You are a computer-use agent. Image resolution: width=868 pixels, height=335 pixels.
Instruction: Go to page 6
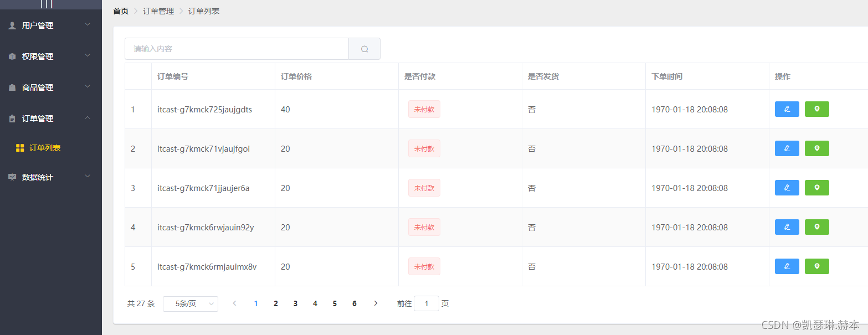pyautogui.click(x=355, y=303)
